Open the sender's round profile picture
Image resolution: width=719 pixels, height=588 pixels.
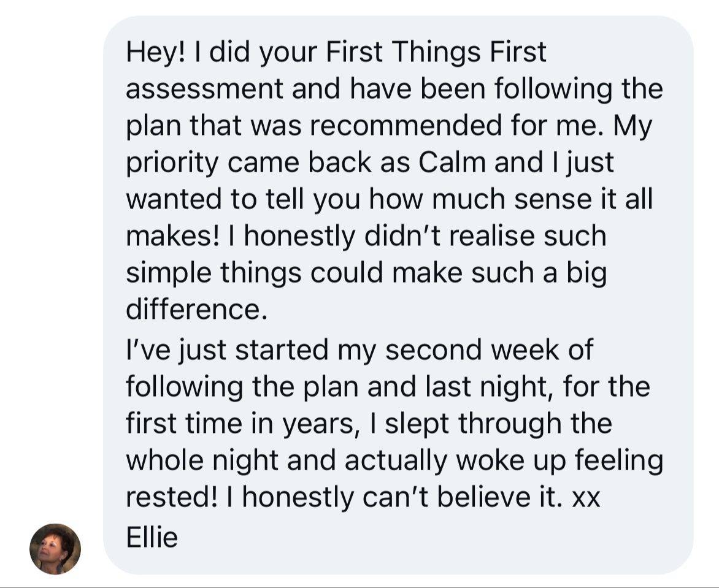click(x=55, y=549)
